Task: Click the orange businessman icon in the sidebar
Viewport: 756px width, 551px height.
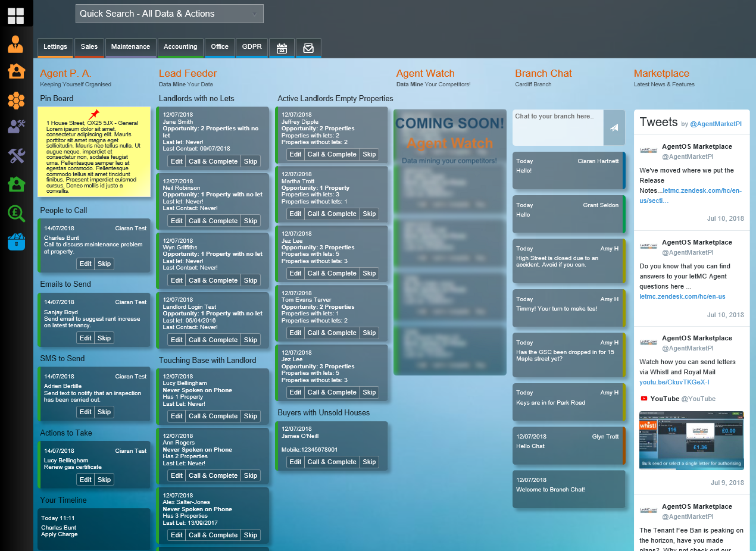Action: click(x=16, y=45)
